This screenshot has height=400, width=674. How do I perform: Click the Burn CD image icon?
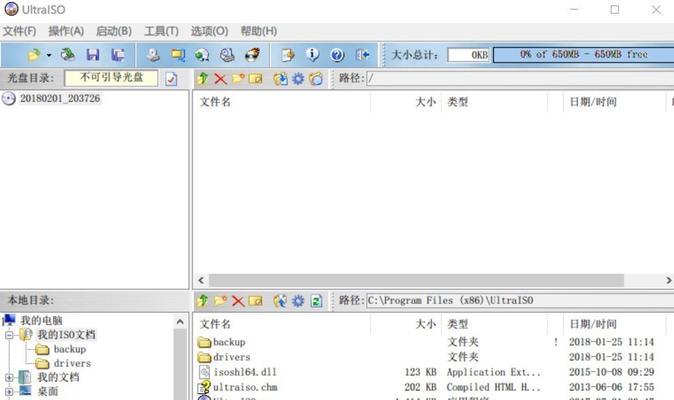pos(252,55)
